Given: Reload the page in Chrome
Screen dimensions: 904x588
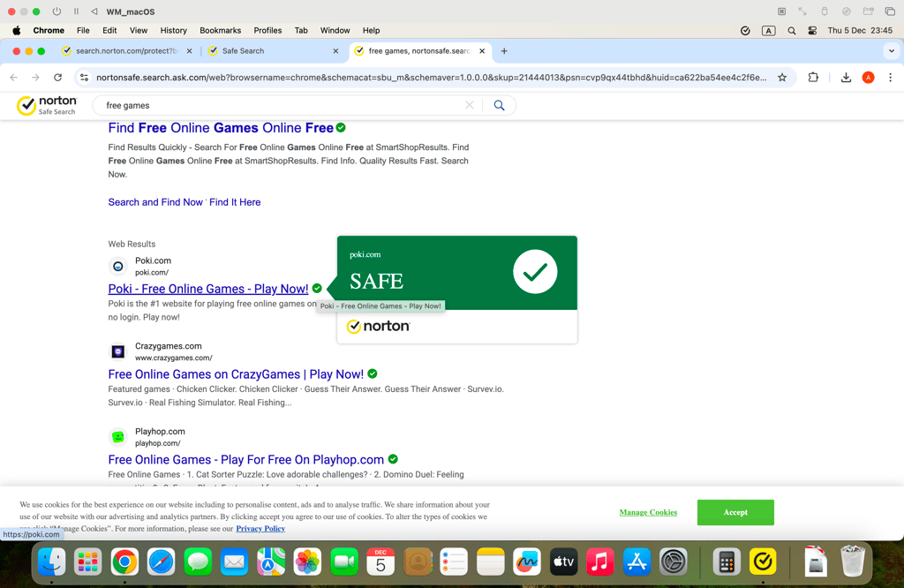Looking at the screenshot, I should [57, 77].
